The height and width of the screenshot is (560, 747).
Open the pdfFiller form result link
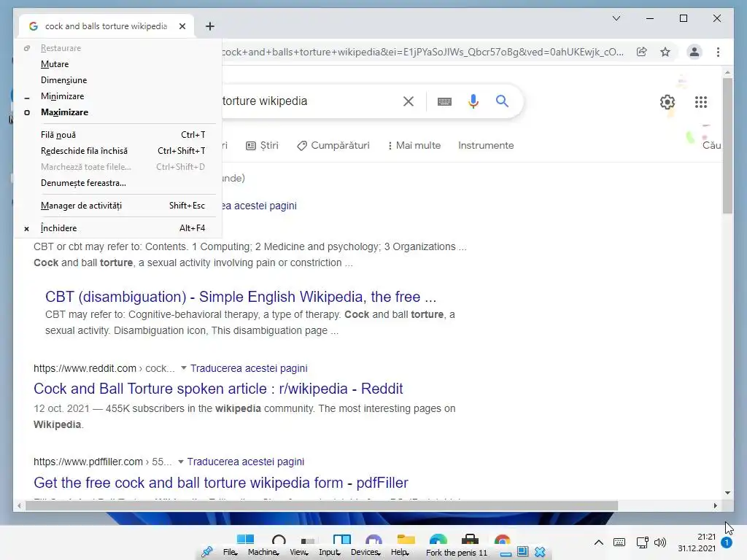220,483
